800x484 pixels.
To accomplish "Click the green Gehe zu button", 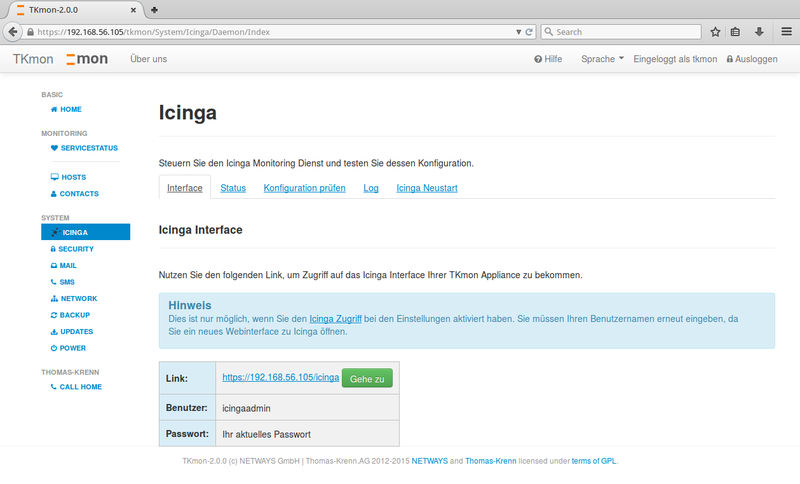I will [367, 378].
